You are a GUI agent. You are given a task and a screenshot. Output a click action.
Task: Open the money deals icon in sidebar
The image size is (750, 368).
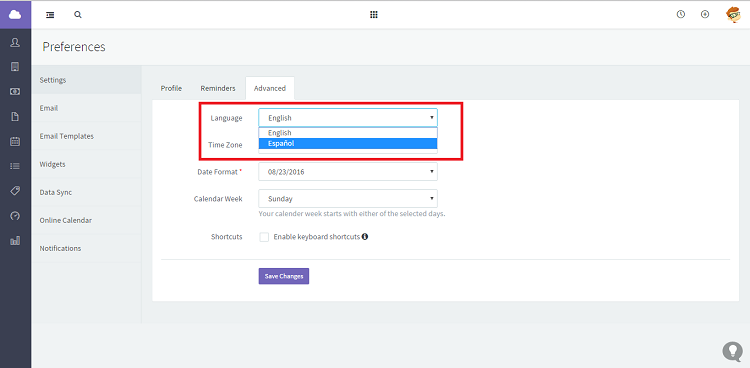pos(15,91)
